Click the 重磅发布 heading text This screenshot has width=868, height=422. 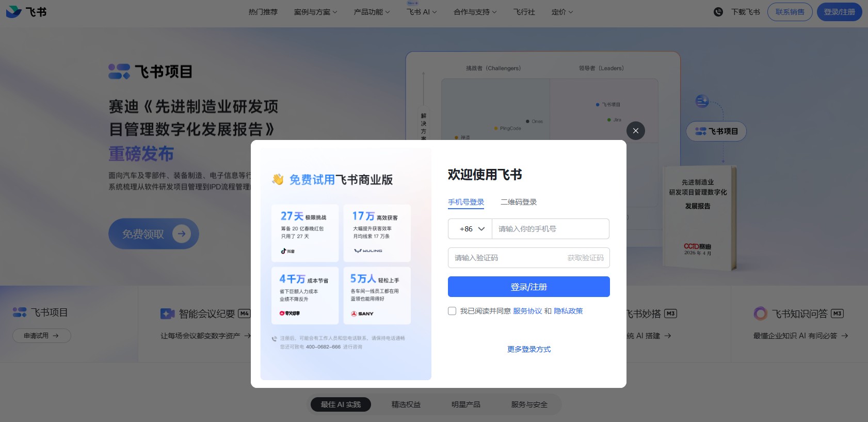141,154
